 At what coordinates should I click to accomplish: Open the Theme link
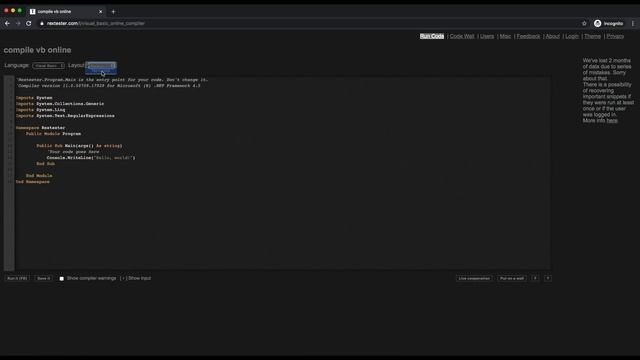click(592, 36)
